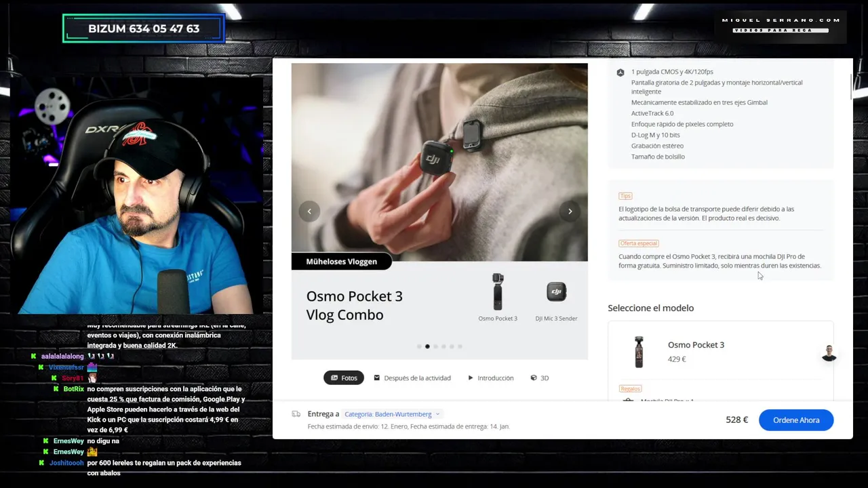Screen dimensions: 868x488
Task: Open the Baden-Wurtemberg delivery region dropdown
Action: [392, 414]
